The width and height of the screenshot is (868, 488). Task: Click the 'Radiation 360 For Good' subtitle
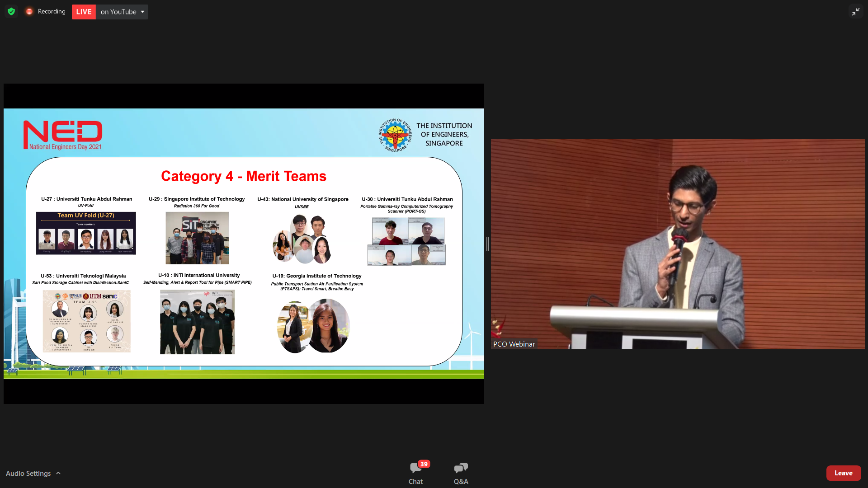pos(197,206)
